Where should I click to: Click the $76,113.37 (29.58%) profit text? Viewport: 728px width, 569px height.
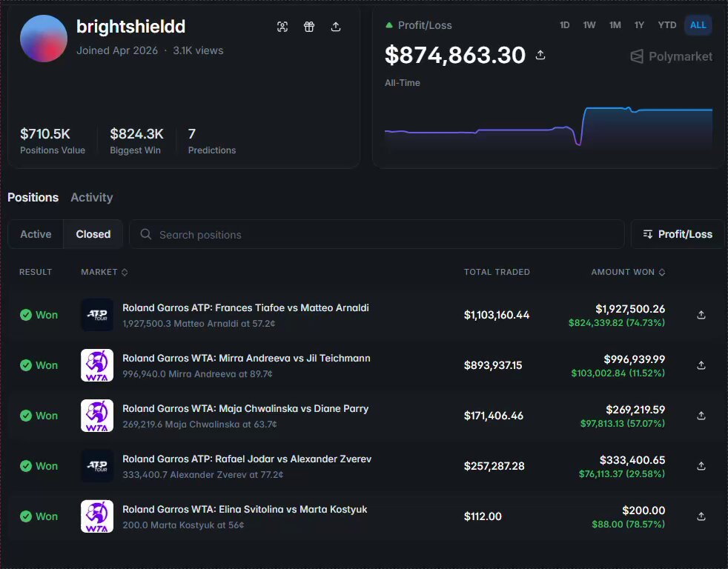click(x=622, y=474)
